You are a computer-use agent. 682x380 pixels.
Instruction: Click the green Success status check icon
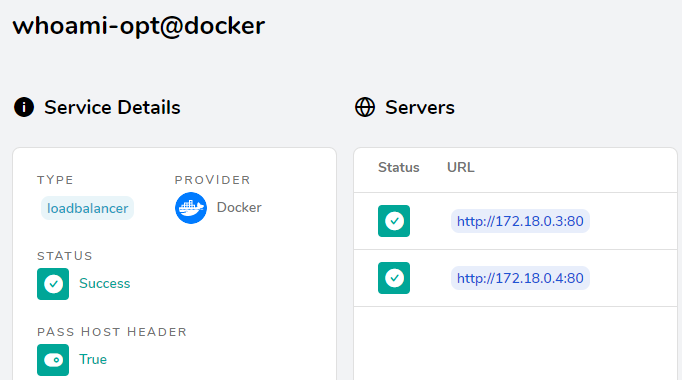point(53,284)
